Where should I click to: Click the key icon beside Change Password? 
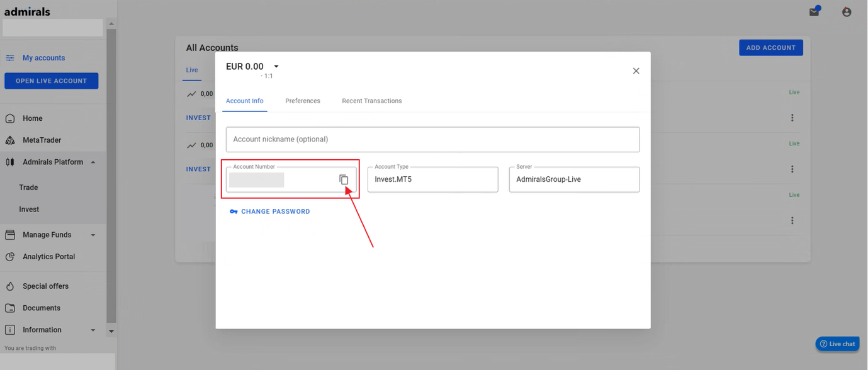[234, 211]
